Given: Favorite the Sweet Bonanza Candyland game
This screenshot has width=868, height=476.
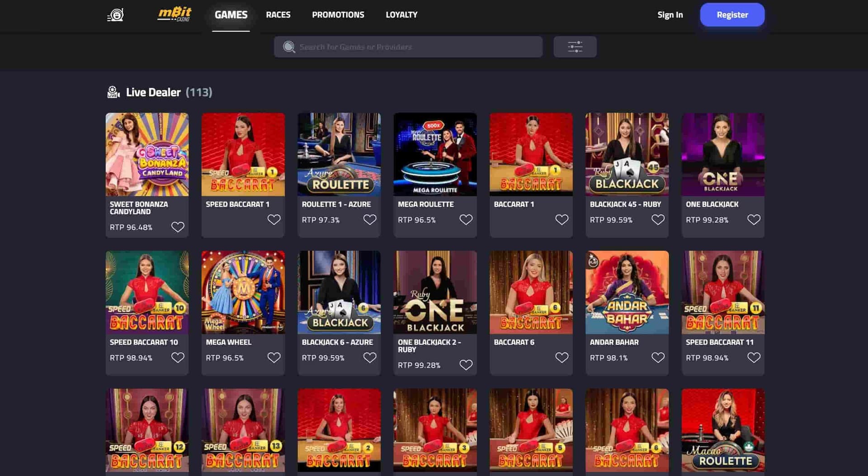Looking at the screenshot, I should [x=178, y=226].
